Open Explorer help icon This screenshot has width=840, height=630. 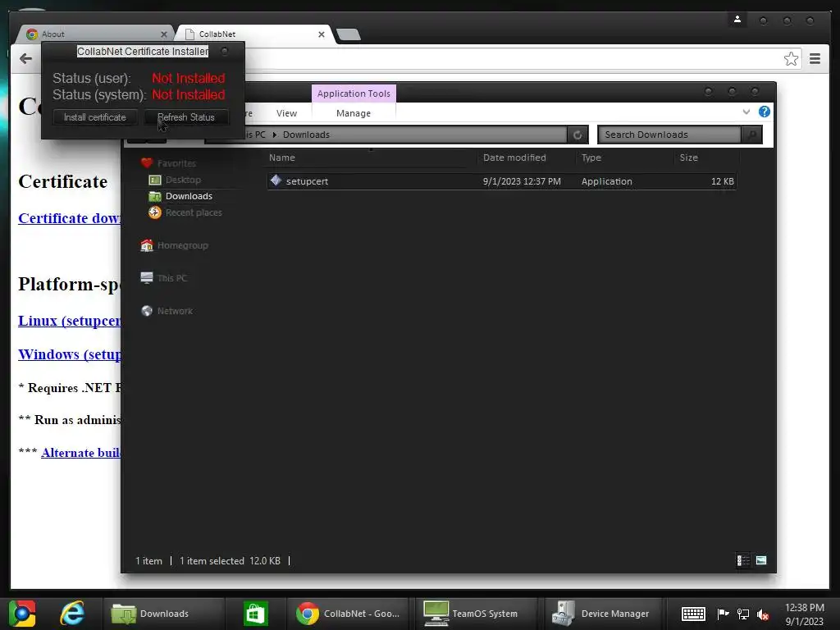[x=765, y=112]
